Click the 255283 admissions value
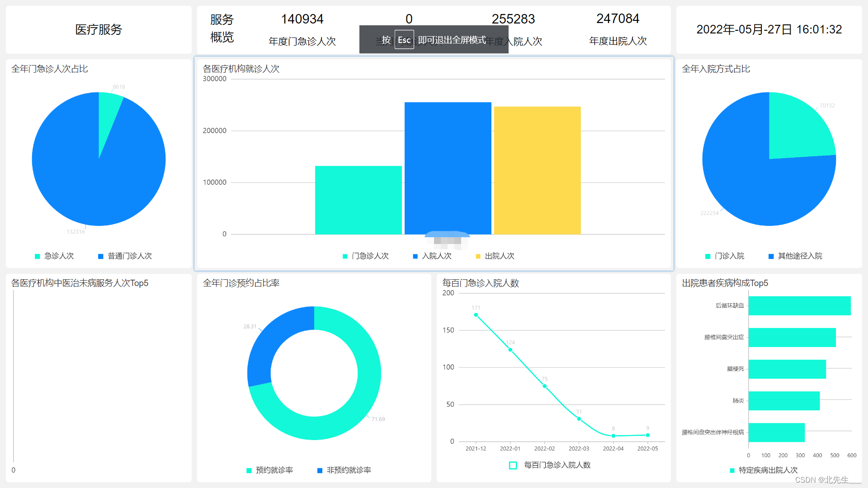This screenshot has height=488, width=868. click(513, 19)
